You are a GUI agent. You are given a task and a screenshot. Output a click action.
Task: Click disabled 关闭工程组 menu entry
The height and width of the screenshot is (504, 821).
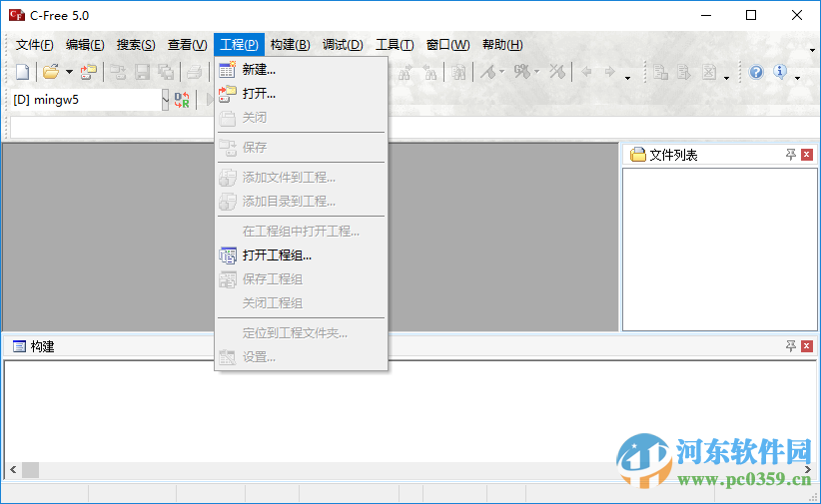pyautogui.click(x=301, y=303)
